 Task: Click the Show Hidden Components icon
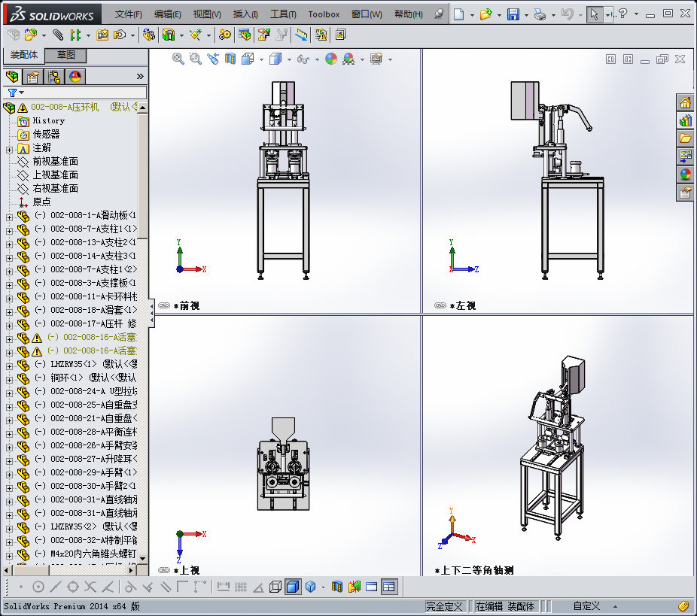pyautogui.click(x=148, y=35)
